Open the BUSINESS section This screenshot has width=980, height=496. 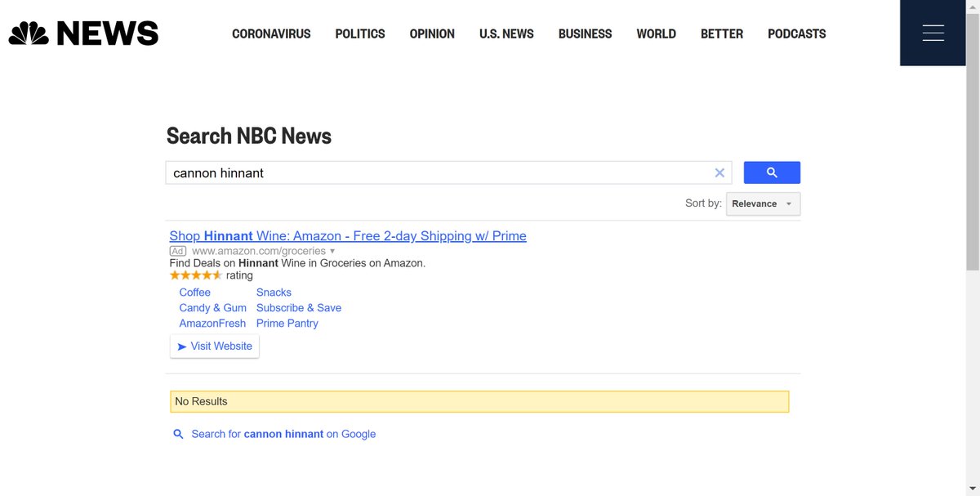click(x=585, y=34)
